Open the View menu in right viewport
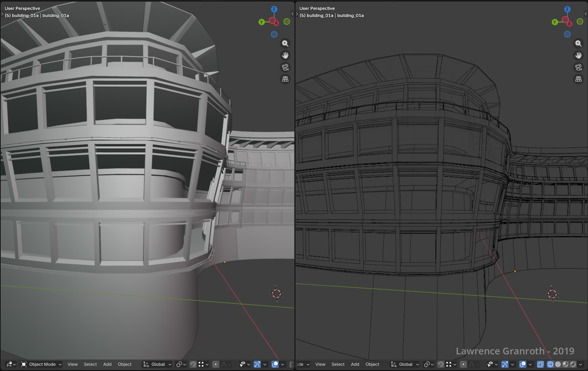Image resolution: width=588 pixels, height=371 pixels. click(320, 364)
